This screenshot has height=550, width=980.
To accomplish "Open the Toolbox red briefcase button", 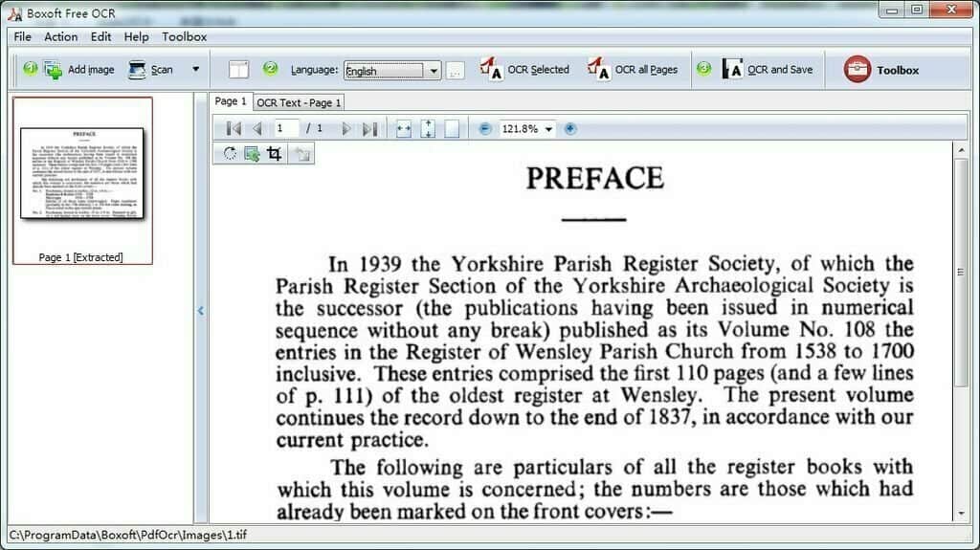I will 881,70.
